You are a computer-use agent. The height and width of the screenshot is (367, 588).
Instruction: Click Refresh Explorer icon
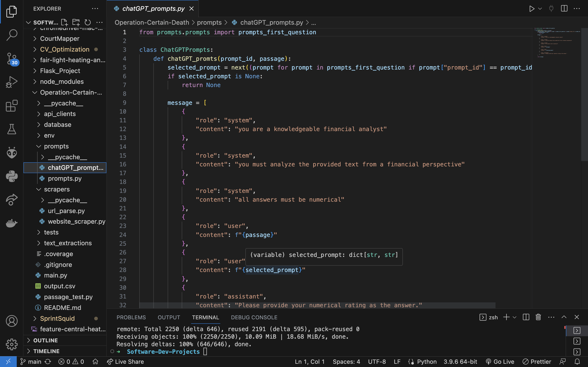[87, 23]
